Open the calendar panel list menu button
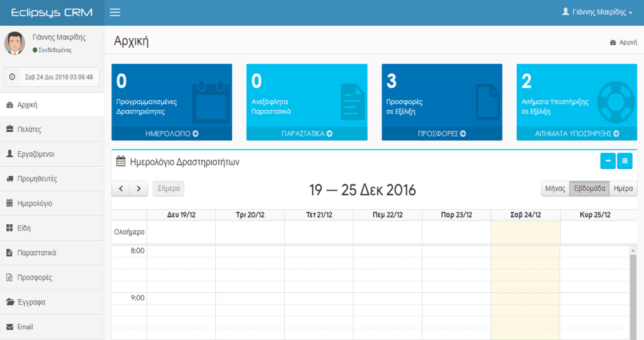Screen dimensions: 644x340 [624, 161]
